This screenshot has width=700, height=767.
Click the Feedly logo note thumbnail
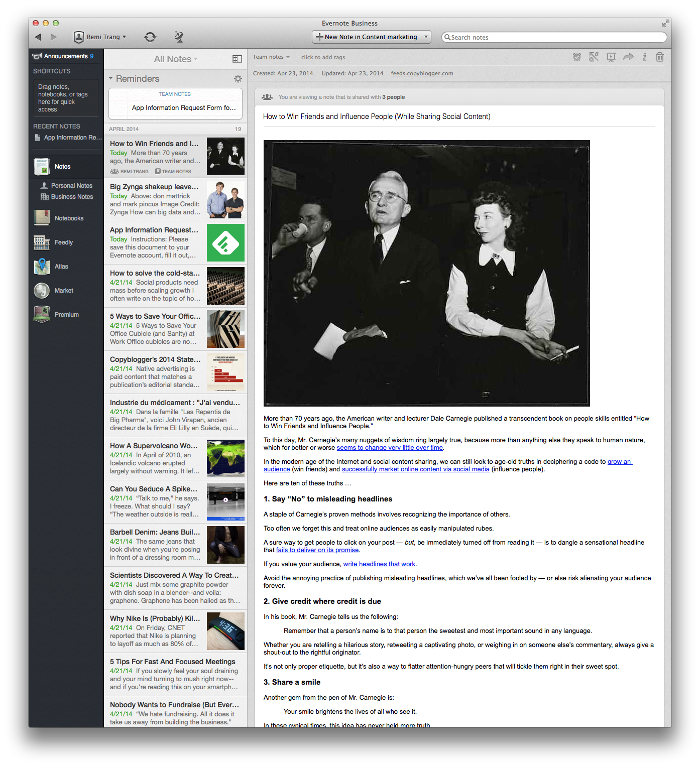click(226, 243)
